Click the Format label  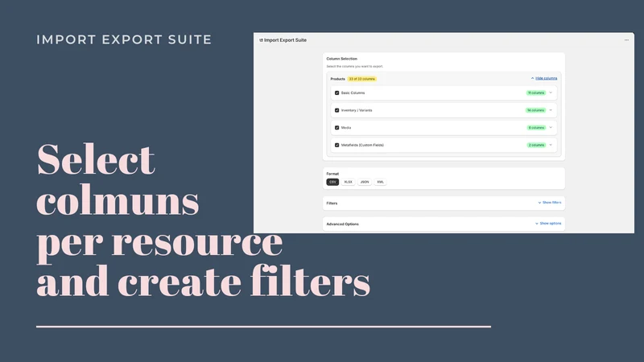(332, 174)
